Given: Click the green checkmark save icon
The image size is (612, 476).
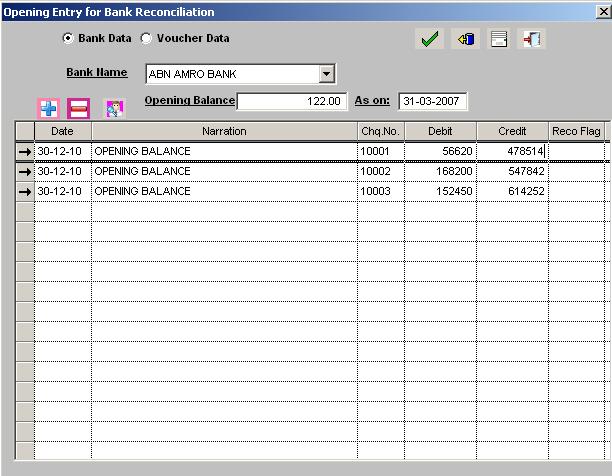Looking at the screenshot, I should pos(430,39).
